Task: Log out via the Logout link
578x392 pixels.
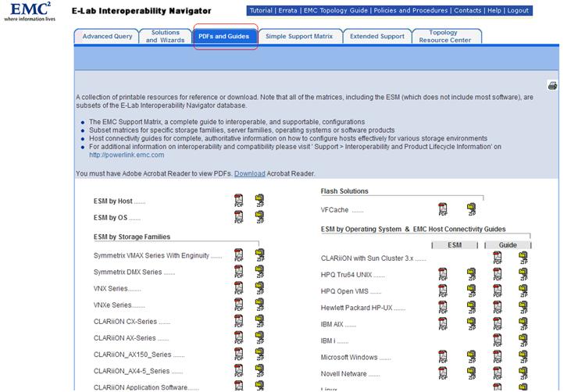Action: (x=518, y=10)
